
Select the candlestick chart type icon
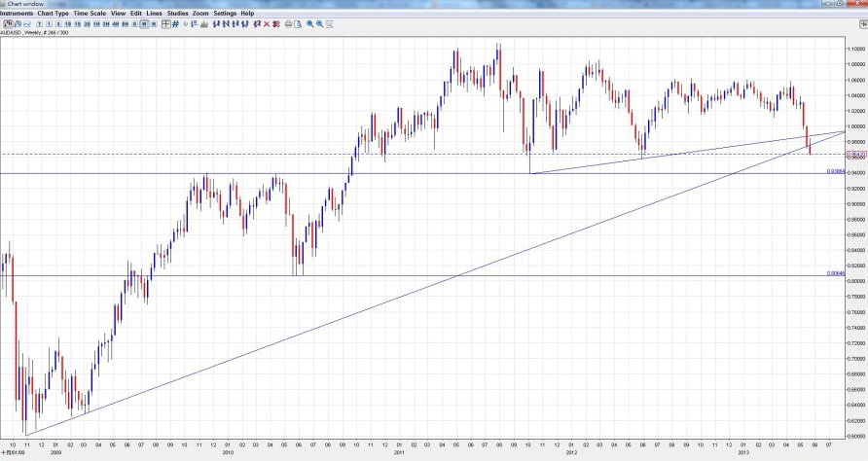pos(8,23)
